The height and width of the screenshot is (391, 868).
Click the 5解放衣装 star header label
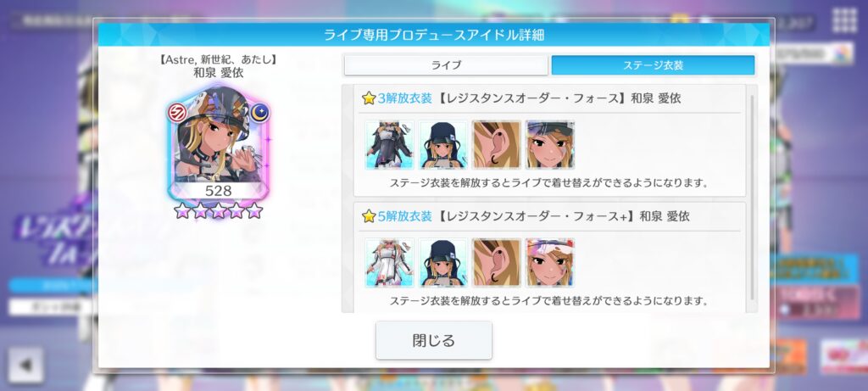(x=397, y=216)
